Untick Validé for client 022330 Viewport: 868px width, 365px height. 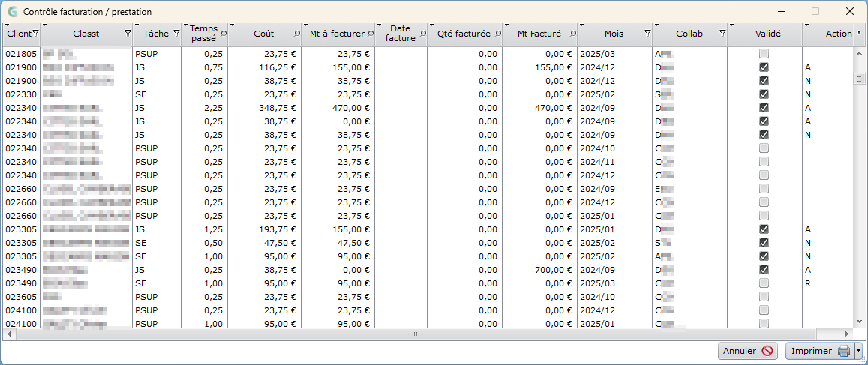(764, 94)
